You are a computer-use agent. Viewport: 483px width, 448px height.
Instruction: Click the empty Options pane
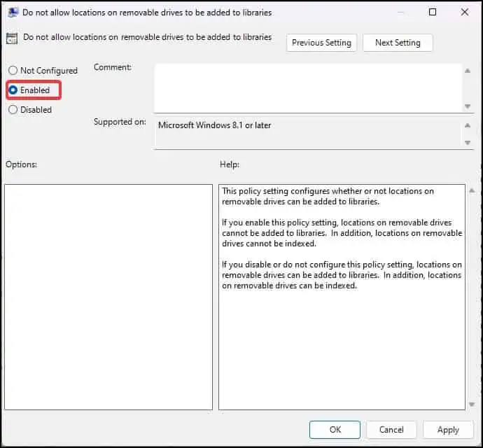[x=108, y=297]
